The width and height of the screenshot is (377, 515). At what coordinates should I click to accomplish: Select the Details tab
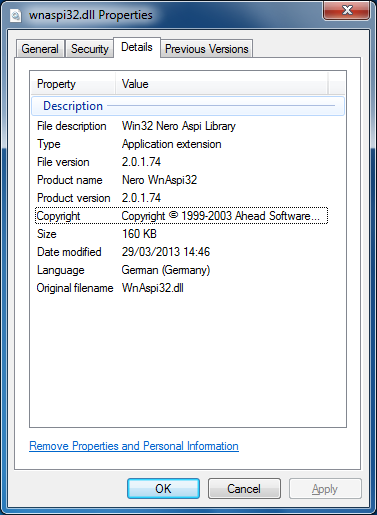137,47
